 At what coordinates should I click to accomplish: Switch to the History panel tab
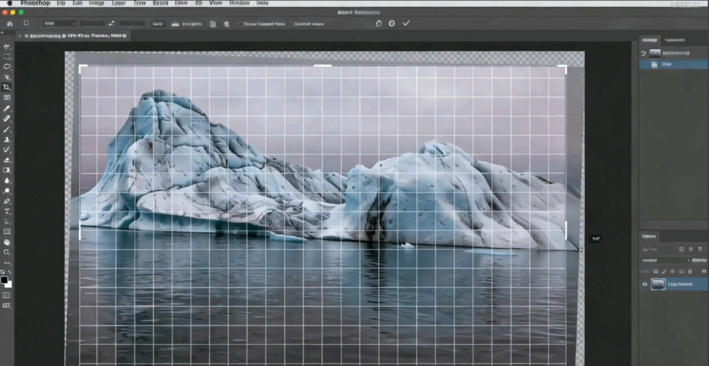click(649, 40)
